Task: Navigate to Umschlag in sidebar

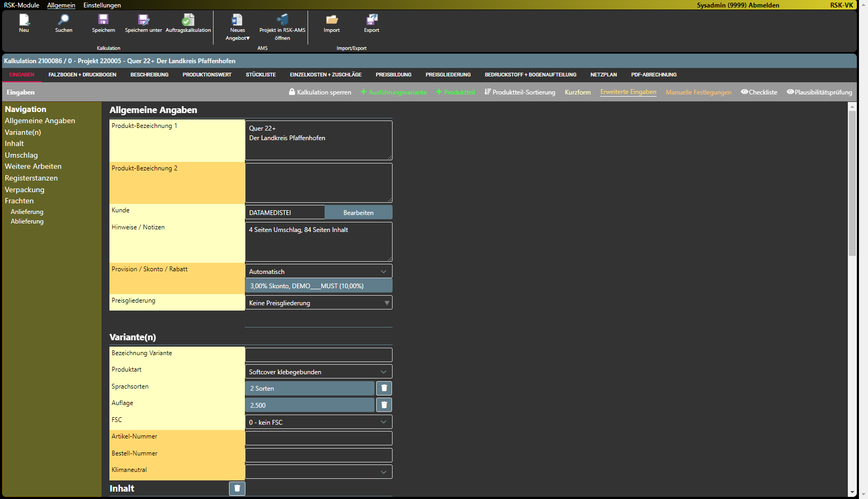Action: tap(21, 155)
